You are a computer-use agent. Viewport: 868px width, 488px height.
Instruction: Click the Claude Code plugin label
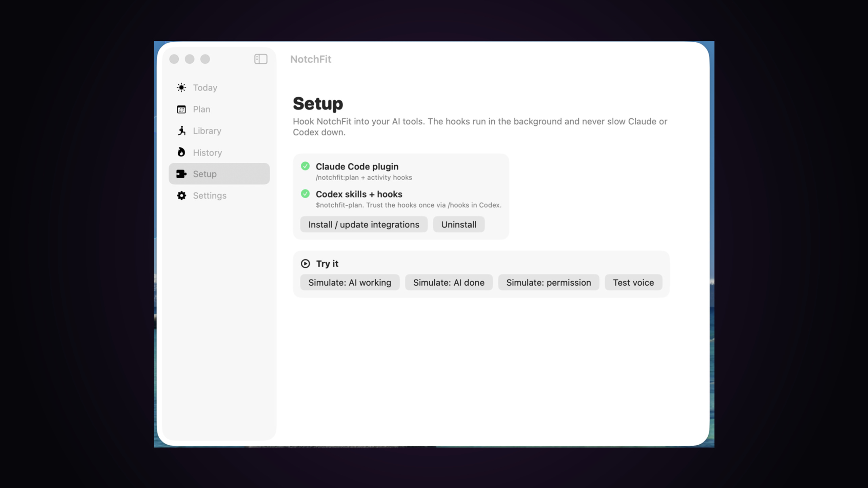[357, 166]
